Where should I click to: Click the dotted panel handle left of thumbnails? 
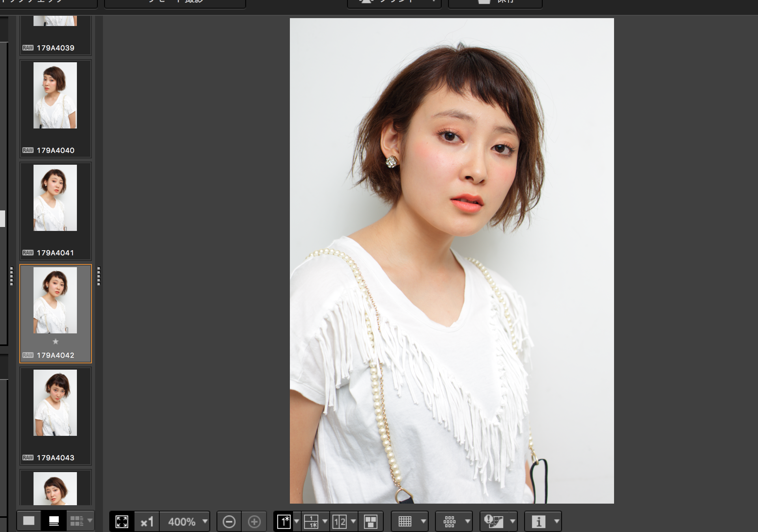pos(11,276)
